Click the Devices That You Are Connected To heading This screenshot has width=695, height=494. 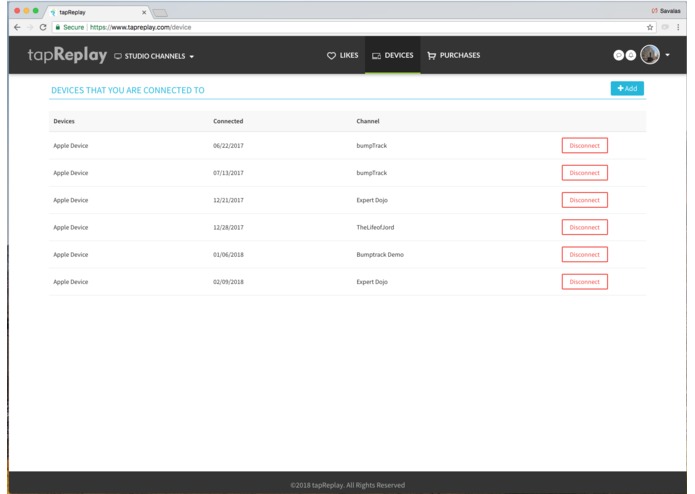tap(128, 90)
